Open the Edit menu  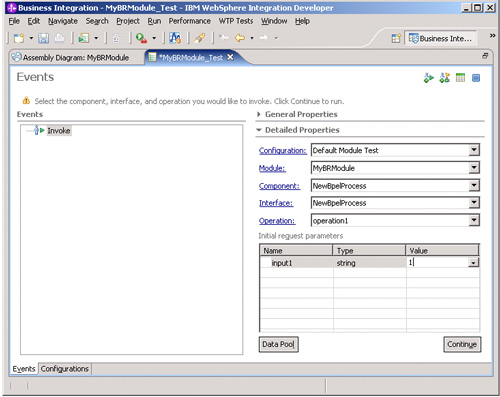(34, 21)
